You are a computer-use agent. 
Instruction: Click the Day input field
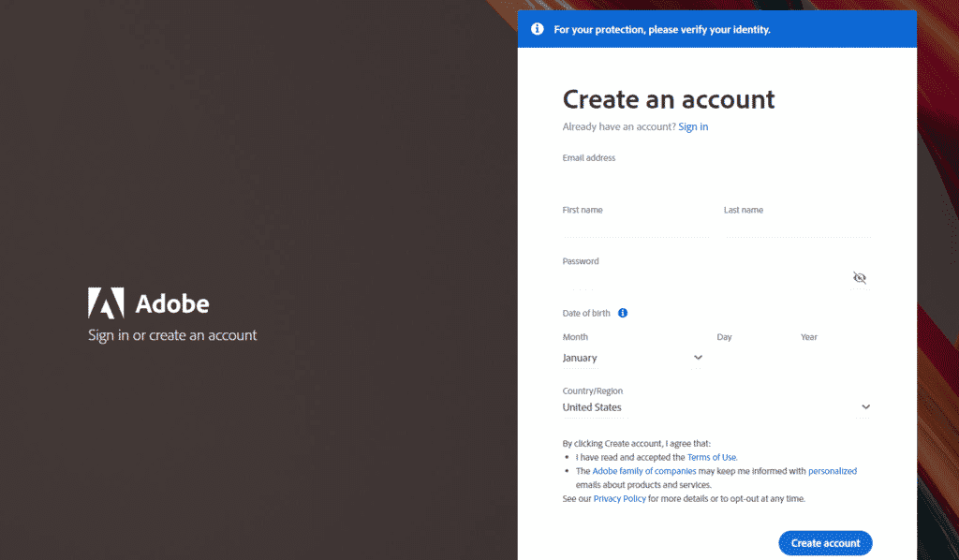(749, 358)
